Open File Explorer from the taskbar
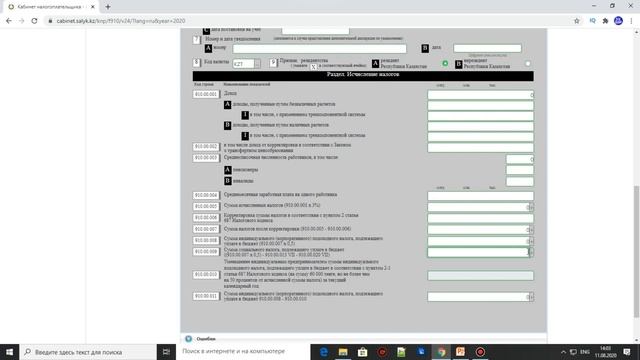This screenshot has width=640, height=360. (x=343, y=352)
